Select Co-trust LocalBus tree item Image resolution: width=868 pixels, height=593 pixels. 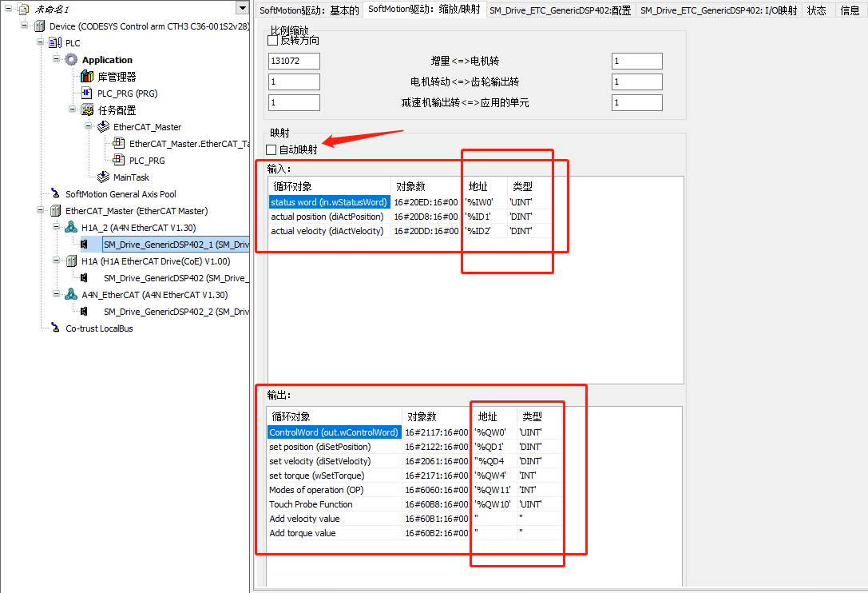pos(99,328)
